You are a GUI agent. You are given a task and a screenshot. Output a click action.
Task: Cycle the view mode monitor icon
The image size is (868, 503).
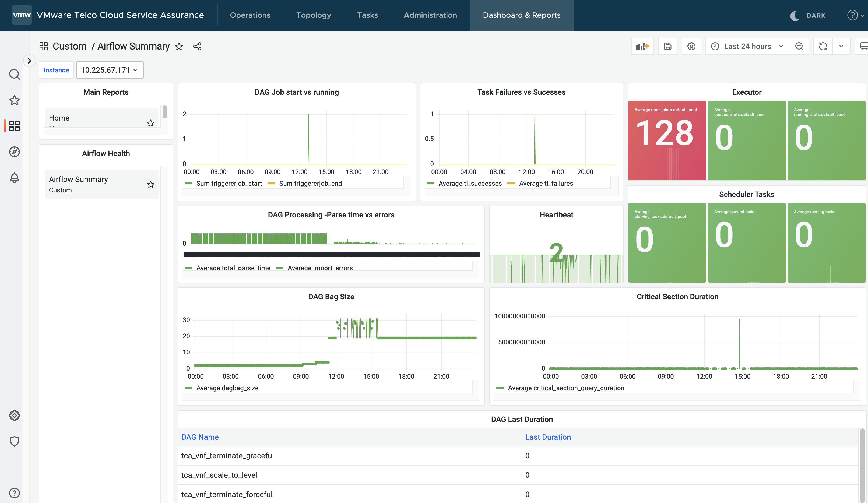tap(863, 47)
